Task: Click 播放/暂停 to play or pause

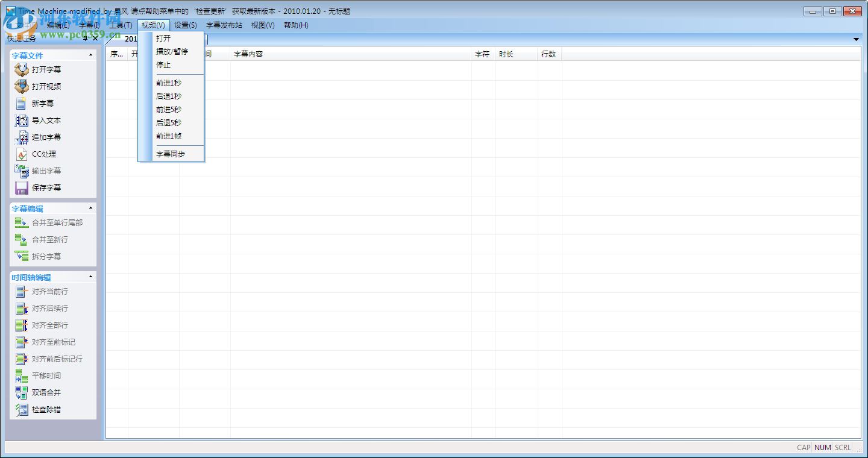Action: [172, 52]
